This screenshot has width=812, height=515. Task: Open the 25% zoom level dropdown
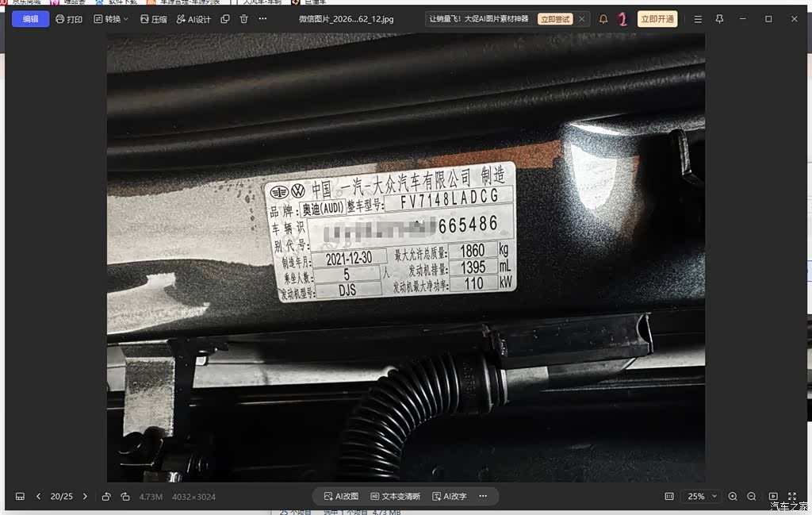[x=702, y=496]
